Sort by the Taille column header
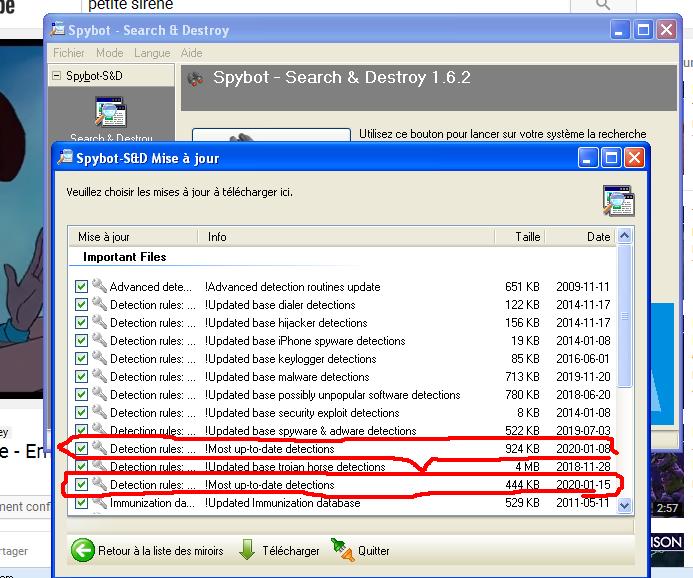 519,237
